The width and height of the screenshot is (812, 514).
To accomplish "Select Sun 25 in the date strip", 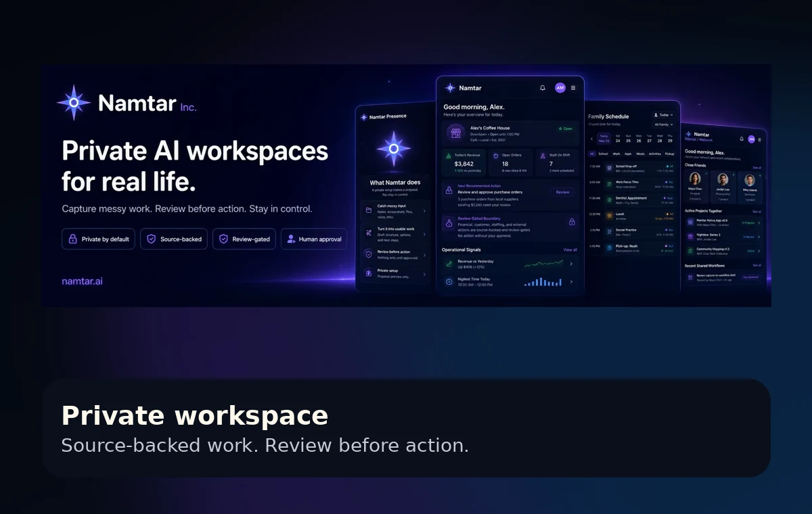I will tap(628, 139).
